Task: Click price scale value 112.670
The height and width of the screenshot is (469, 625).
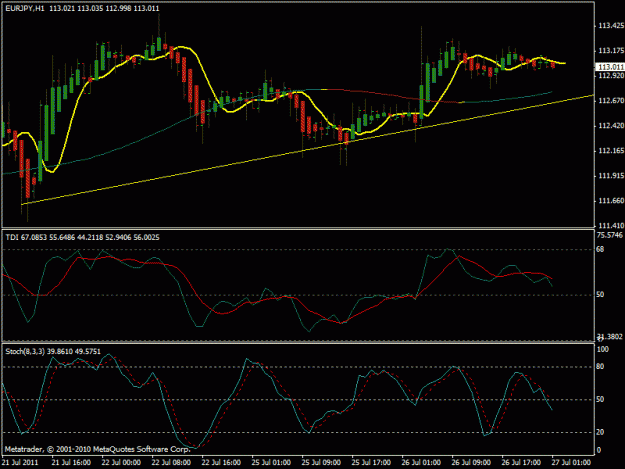Action: (x=611, y=101)
